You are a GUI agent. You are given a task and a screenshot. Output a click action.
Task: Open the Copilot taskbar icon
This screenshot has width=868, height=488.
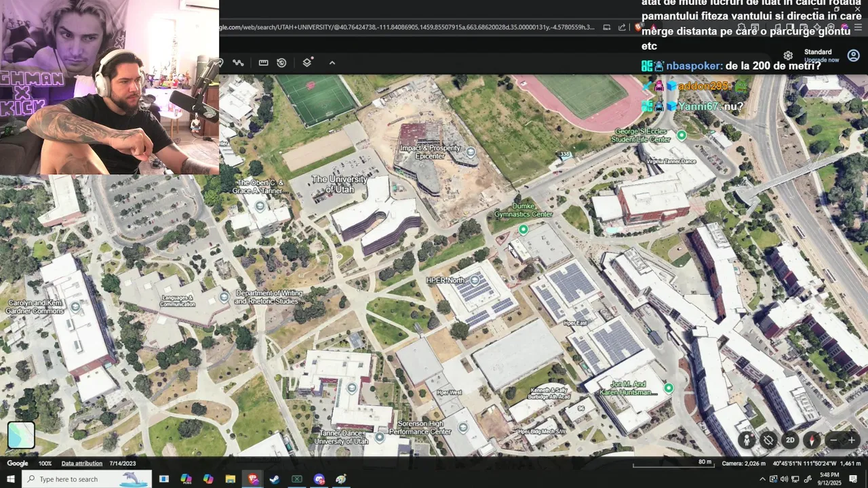(208, 479)
